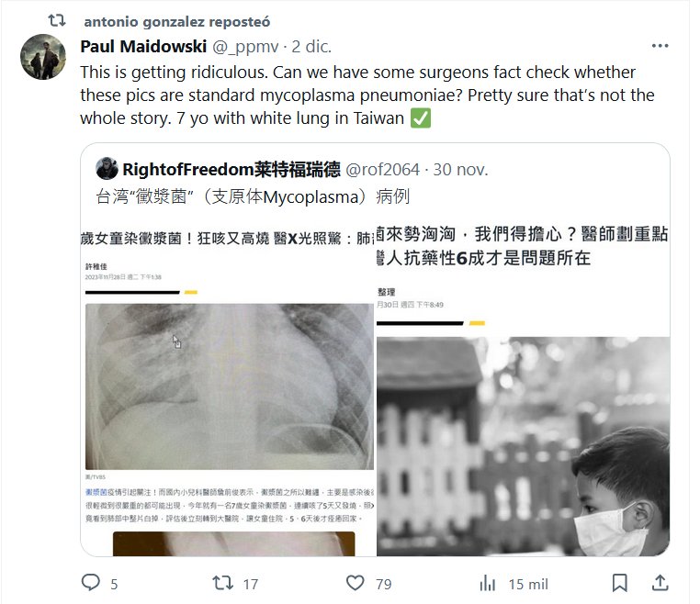Image resolution: width=700 pixels, height=604 pixels.
Task: Open Paul Maidowski's profile picture
Action: (43, 57)
